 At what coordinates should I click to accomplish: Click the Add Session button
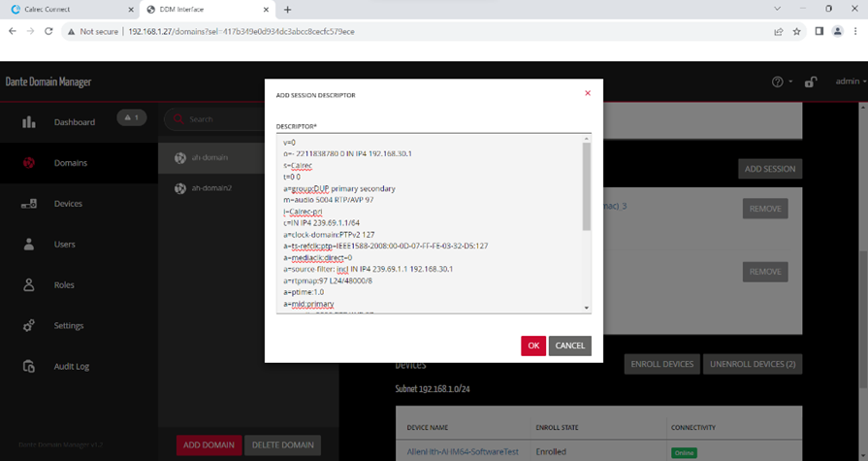[x=769, y=169]
